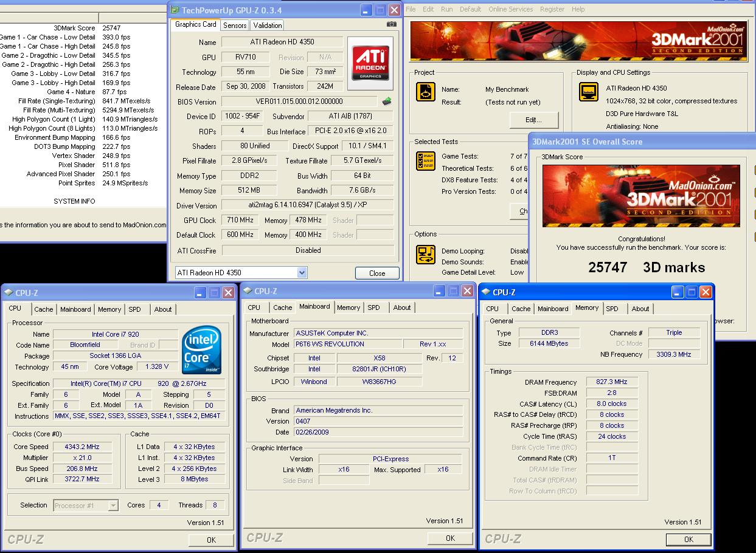Open the About tab in right CPU-Z window
The width and height of the screenshot is (756, 553).
640,309
